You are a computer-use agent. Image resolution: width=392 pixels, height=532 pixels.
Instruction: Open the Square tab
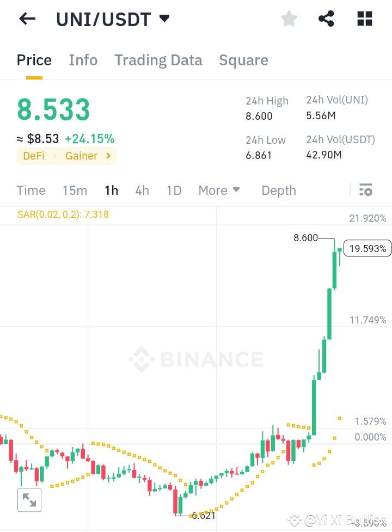pyautogui.click(x=243, y=60)
